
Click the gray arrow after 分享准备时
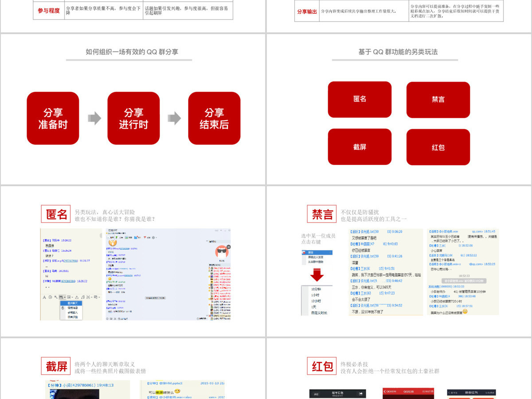pyautogui.click(x=94, y=118)
